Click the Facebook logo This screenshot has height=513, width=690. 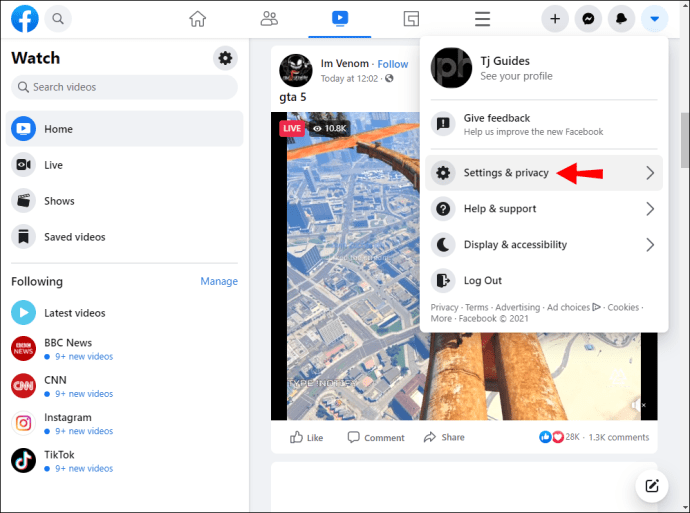coord(25,19)
